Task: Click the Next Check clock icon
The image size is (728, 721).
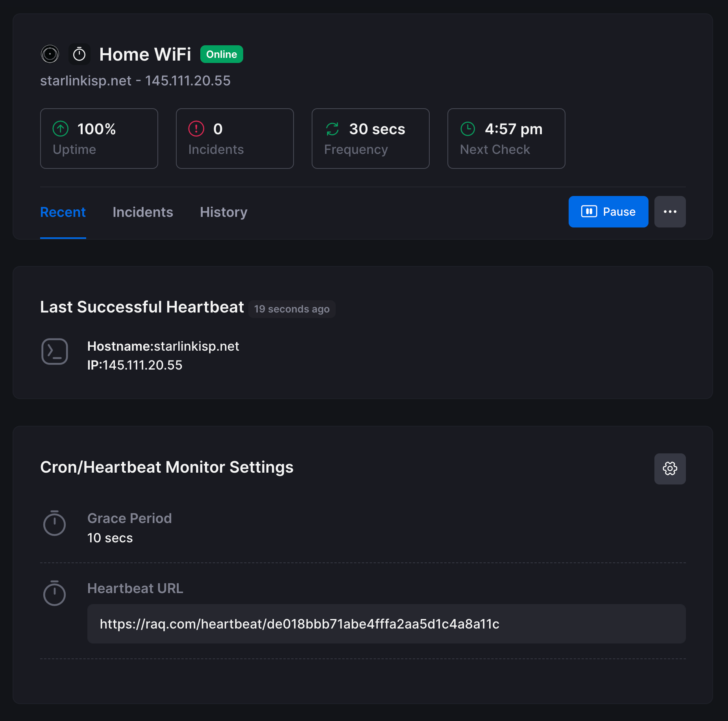Action: click(x=468, y=129)
